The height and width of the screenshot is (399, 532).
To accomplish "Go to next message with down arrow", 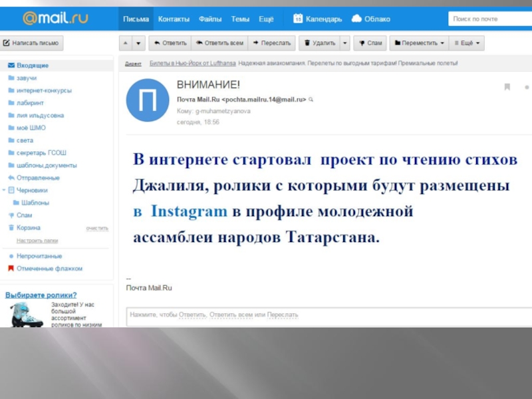I will click(138, 43).
